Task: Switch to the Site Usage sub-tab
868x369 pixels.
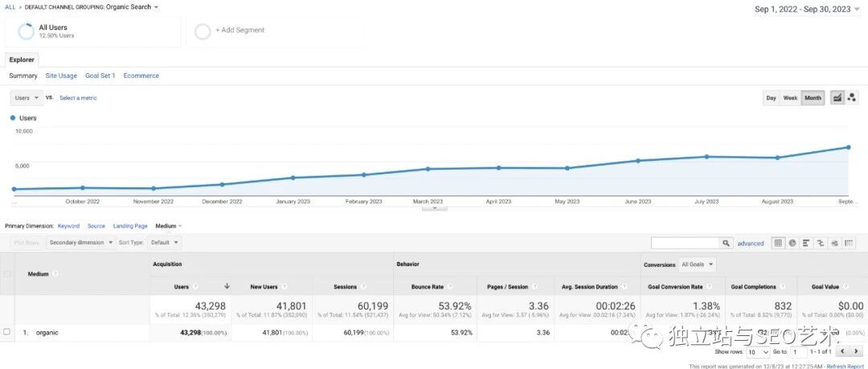Action: (x=61, y=76)
